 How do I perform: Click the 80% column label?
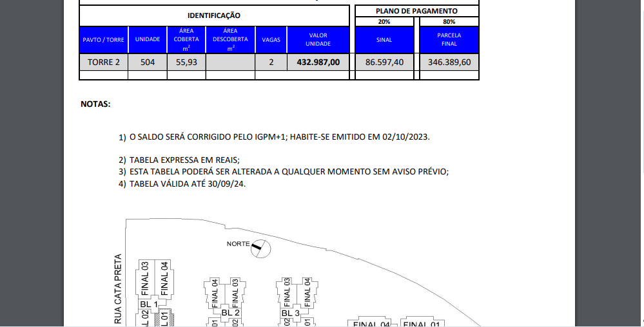click(449, 22)
